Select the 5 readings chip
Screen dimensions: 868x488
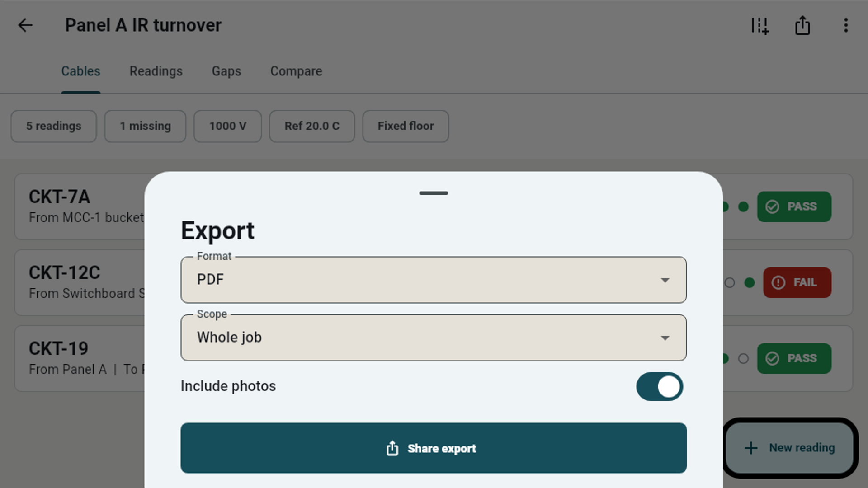point(54,126)
